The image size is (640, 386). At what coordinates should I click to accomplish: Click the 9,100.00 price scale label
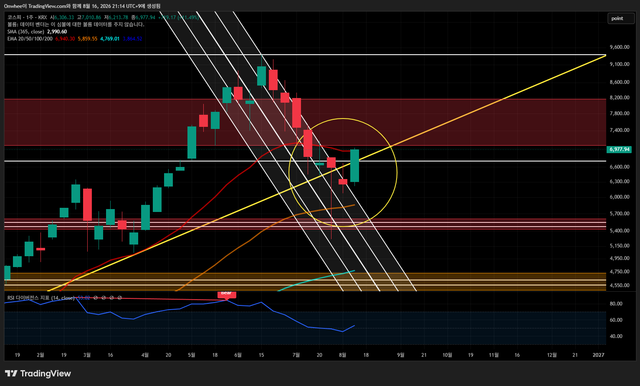620,64
